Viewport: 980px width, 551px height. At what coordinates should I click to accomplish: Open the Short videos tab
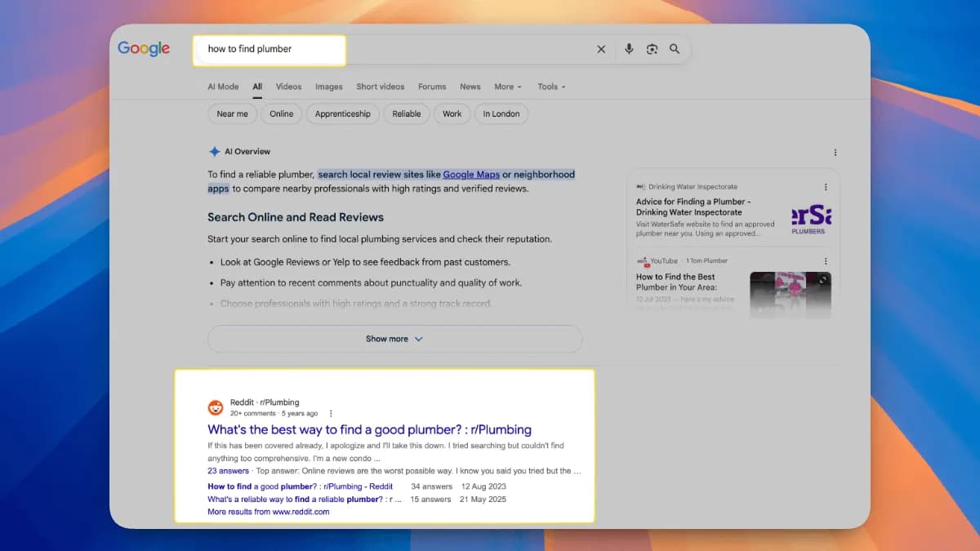(x=381, y=87)
